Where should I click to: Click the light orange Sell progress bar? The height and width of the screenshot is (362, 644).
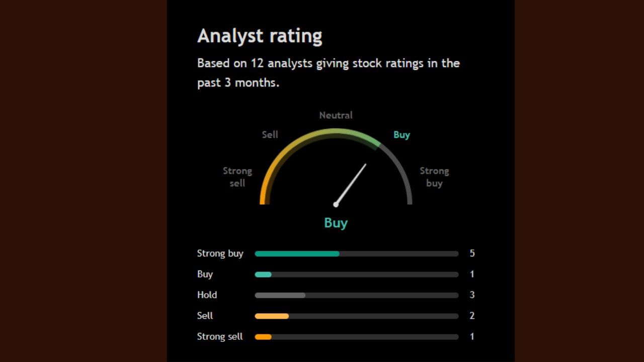(272, 316)
